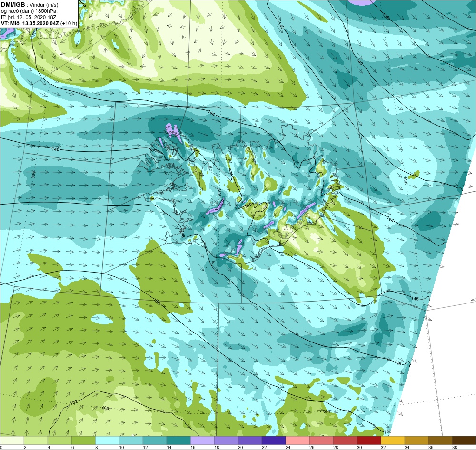Select the legend value 32
Image resolution: width=476 pixels, height=450 pixels.
pos(383,447)
